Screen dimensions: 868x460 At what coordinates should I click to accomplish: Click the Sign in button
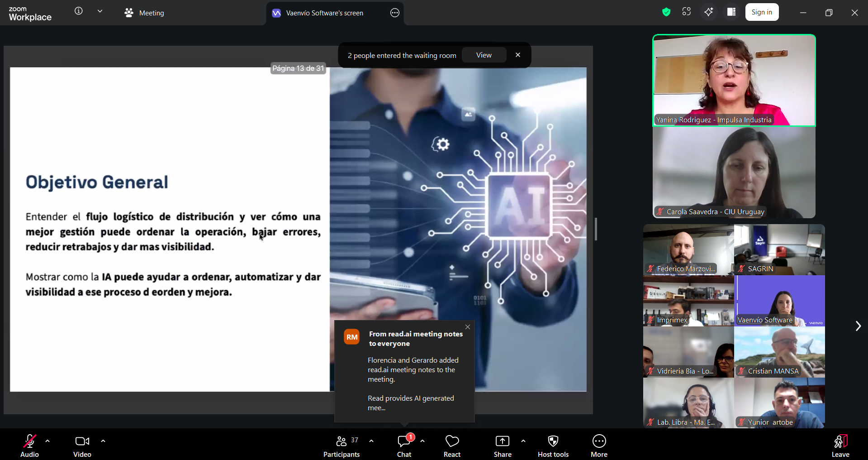pos(762,12)
